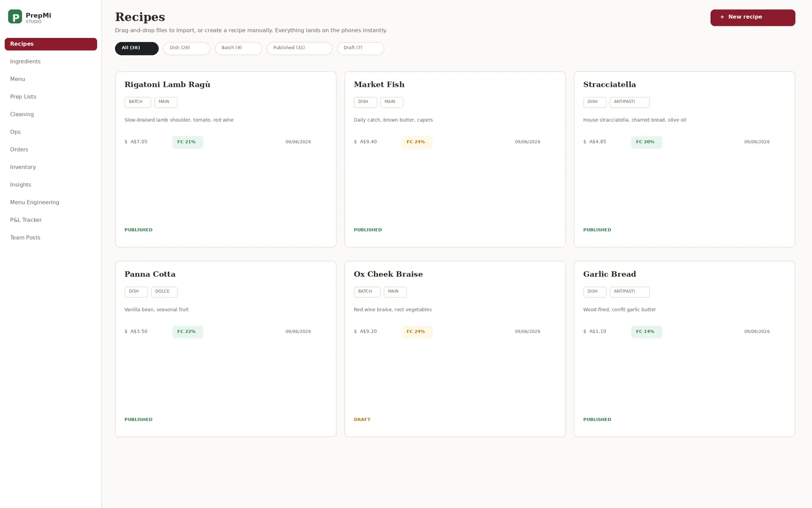This screenshot has height=508, width=812.
Task: Click DISH tag on Stracciatella
Action: point(594,102)
